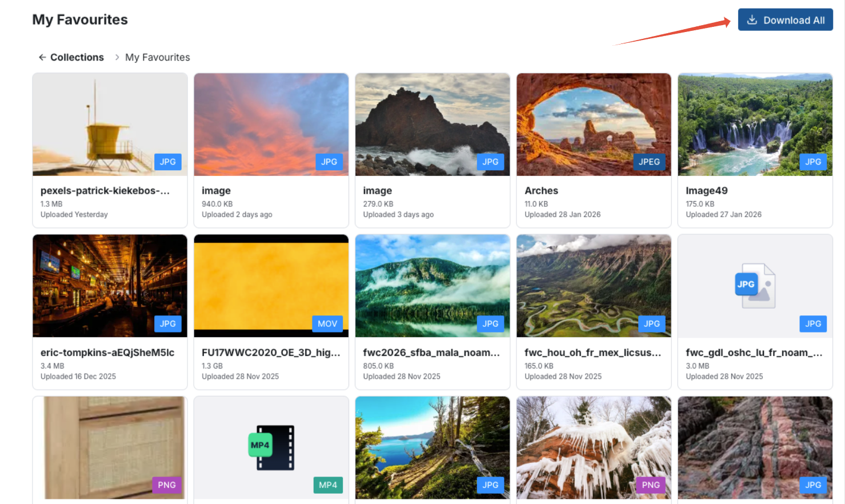Click title fwc_hou_oh_fr_mex_licsus...
Image resolution: width=845 pixels, height=504 pixels.
[x=593, y=353]
